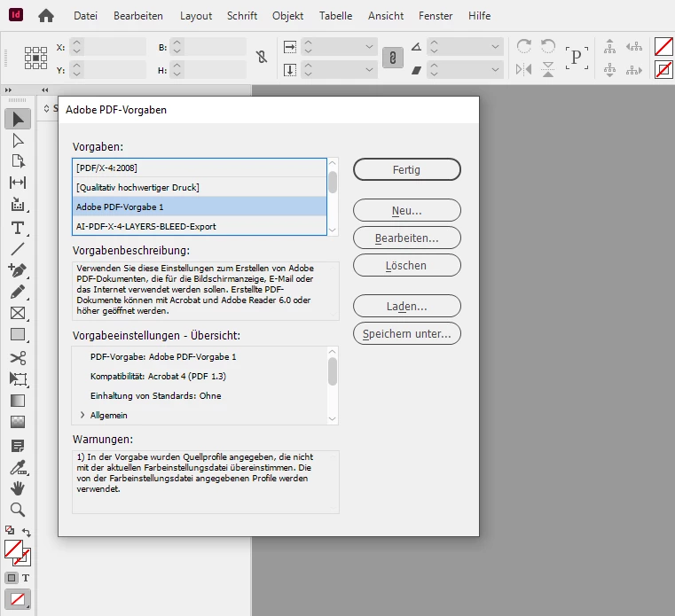Screen dimensions: 675x616
Task: Select the Gradient Feather tool
Action: 18,422
